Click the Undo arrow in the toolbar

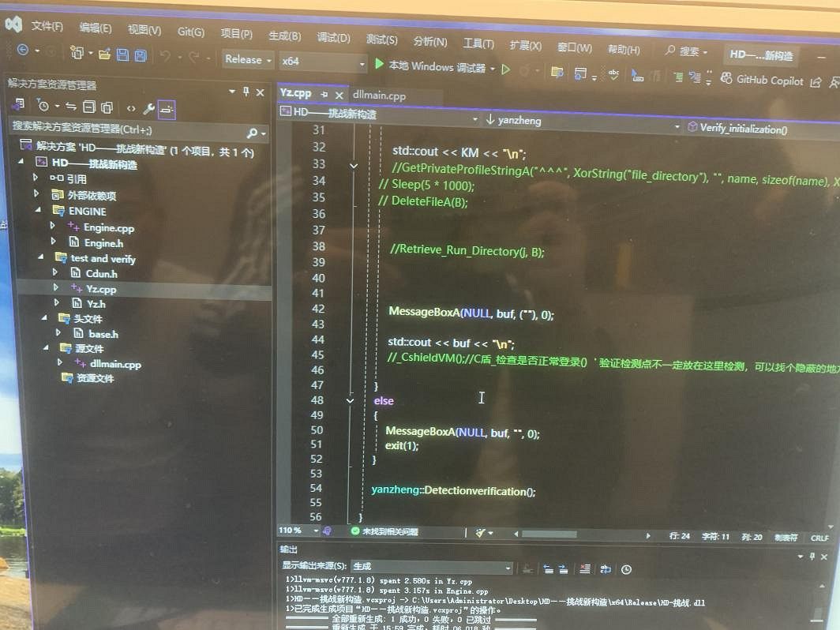pos(165,56)
